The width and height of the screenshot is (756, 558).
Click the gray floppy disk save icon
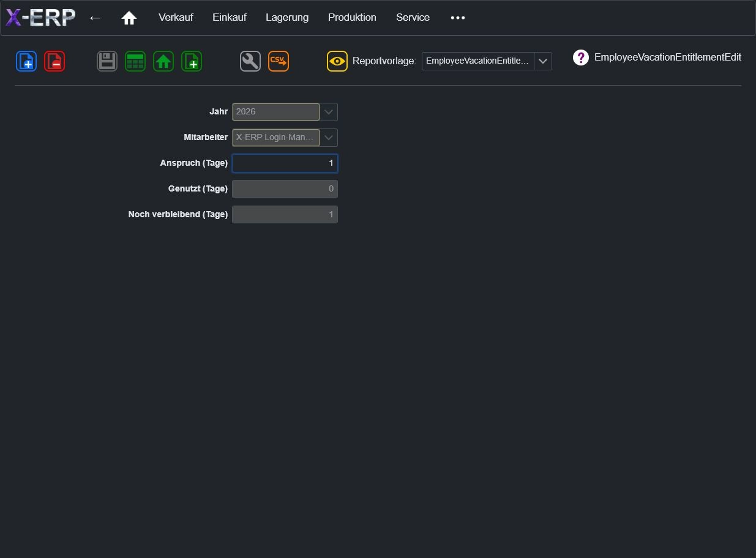pos(107,61)
